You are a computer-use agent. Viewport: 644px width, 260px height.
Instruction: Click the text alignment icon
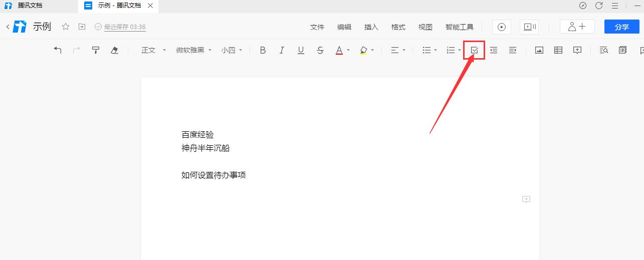pos(395,50)
